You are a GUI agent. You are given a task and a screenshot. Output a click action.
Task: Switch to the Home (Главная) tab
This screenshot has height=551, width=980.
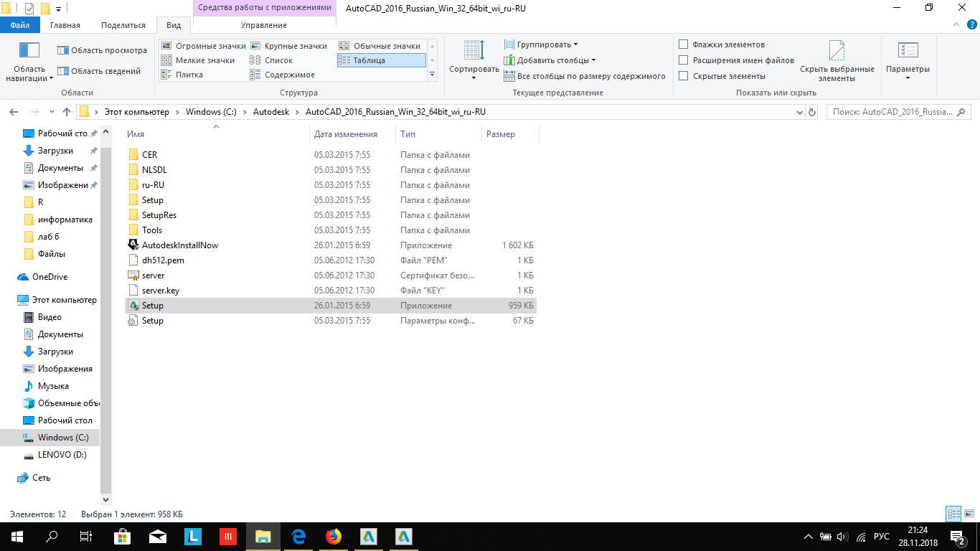[x=67, y=25]
